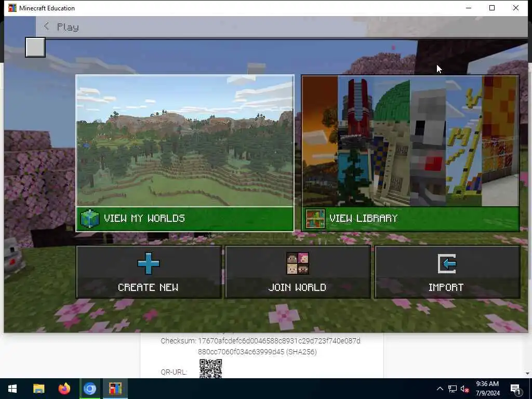Screen dimensions: 532x399
Task: Open the Windows Start menu
Action: click(x=12, y=389)
